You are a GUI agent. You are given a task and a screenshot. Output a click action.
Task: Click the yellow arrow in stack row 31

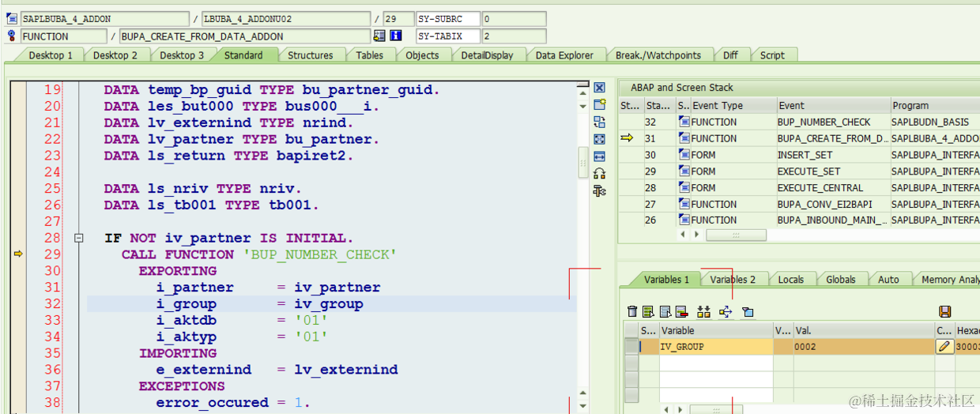tap(628, 138)
